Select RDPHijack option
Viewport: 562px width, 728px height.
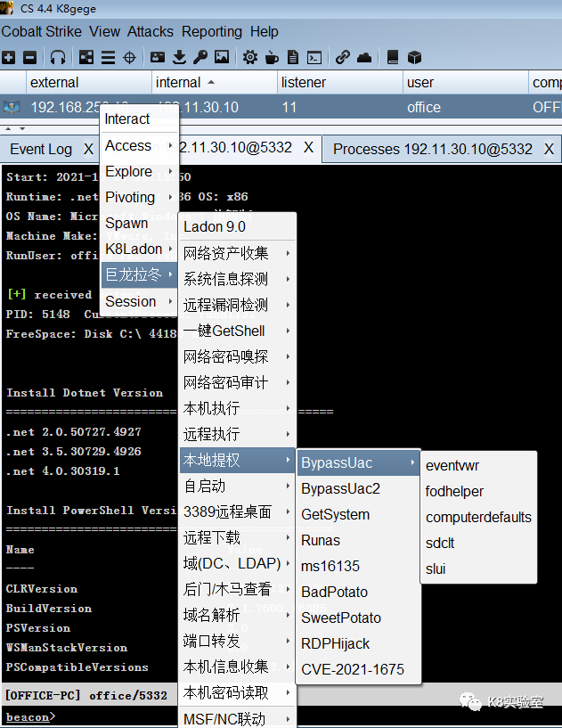pyautogui.click(x=358, y=644)
